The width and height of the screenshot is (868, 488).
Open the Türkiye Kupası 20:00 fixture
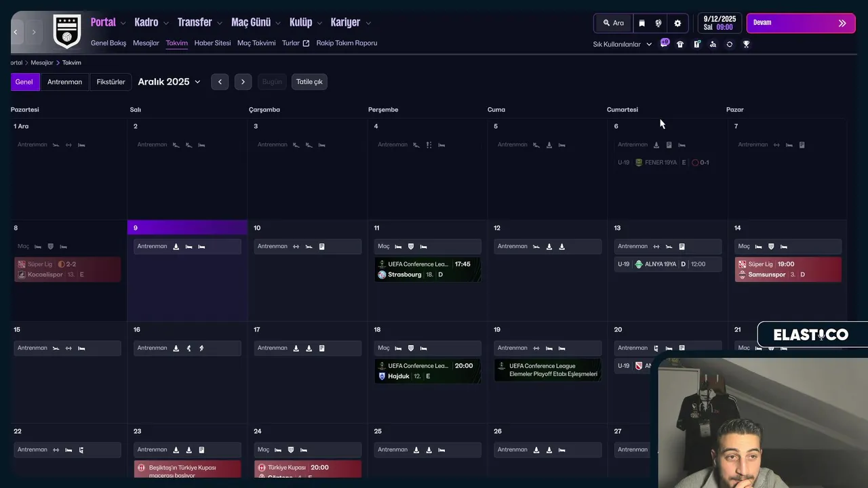point(308,470)
